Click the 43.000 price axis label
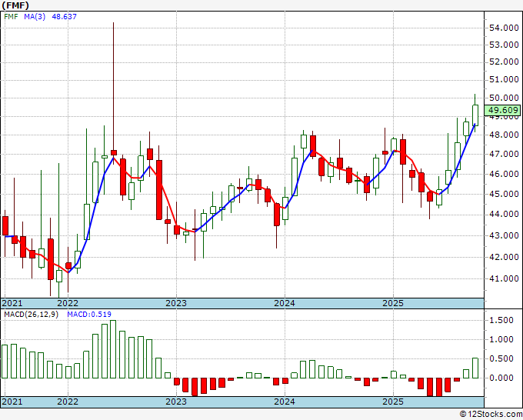523x420 pixels. pos(504,235)
